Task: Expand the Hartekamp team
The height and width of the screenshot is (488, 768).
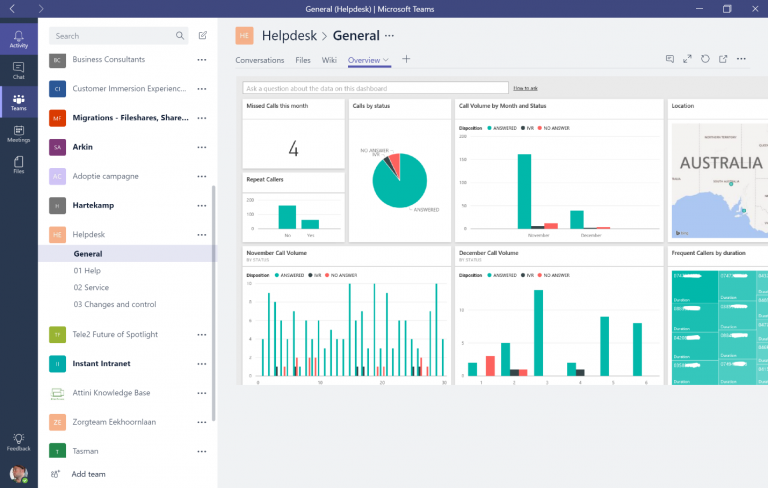Action: (x=93, y=205)
